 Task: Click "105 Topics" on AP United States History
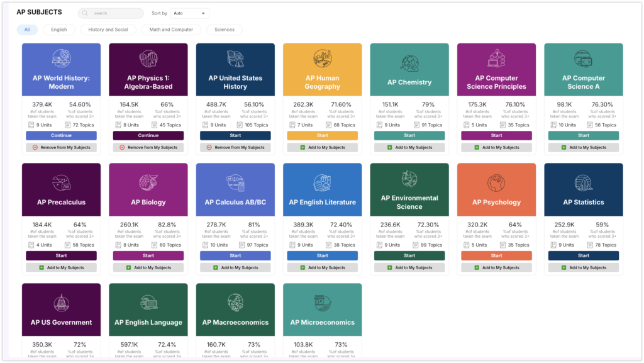coord(257,125)
